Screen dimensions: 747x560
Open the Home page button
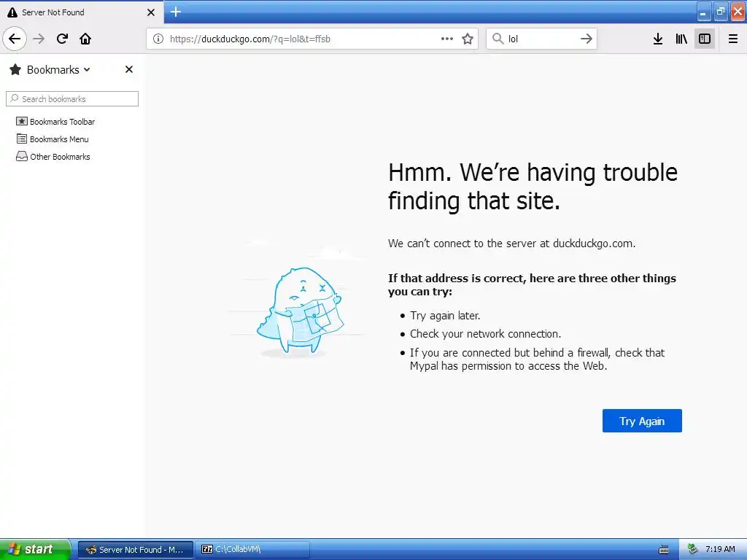pyautogui.click(x=85, y=39)
